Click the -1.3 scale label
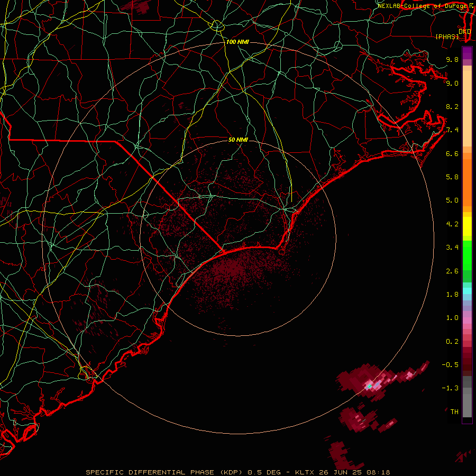 pos(451,388)
